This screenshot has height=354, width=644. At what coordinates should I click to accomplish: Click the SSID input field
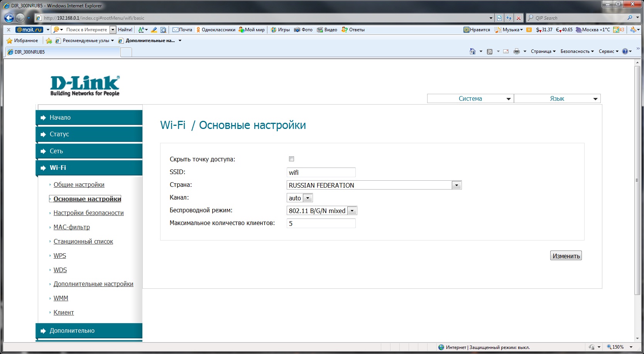(x=321, y=173)
